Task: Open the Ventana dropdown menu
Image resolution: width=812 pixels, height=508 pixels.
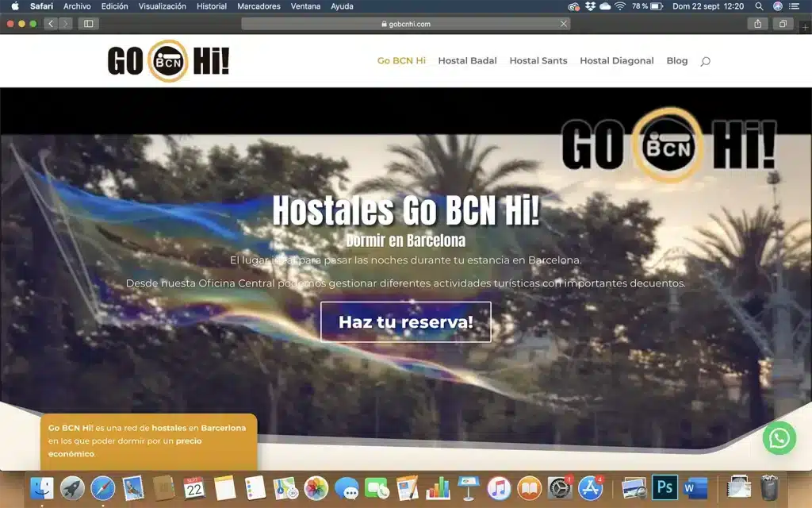Action: click(304, 6)
